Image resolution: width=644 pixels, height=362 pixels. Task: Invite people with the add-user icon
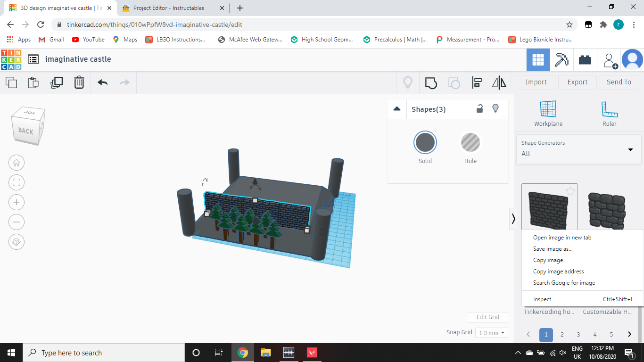(611, 60)
